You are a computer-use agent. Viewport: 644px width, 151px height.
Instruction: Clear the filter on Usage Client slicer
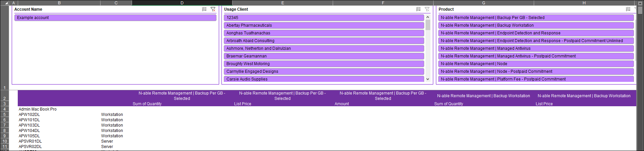[x=427, y=9]
